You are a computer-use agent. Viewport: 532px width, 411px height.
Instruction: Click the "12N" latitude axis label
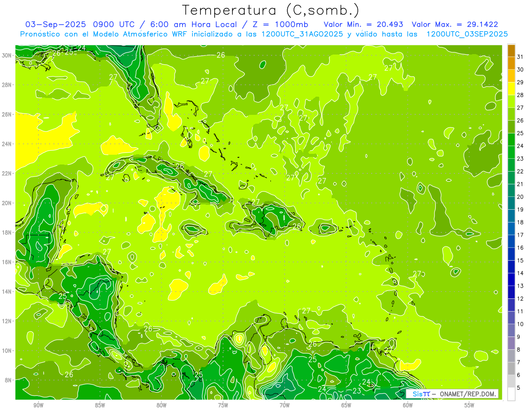tap(7, 321)
